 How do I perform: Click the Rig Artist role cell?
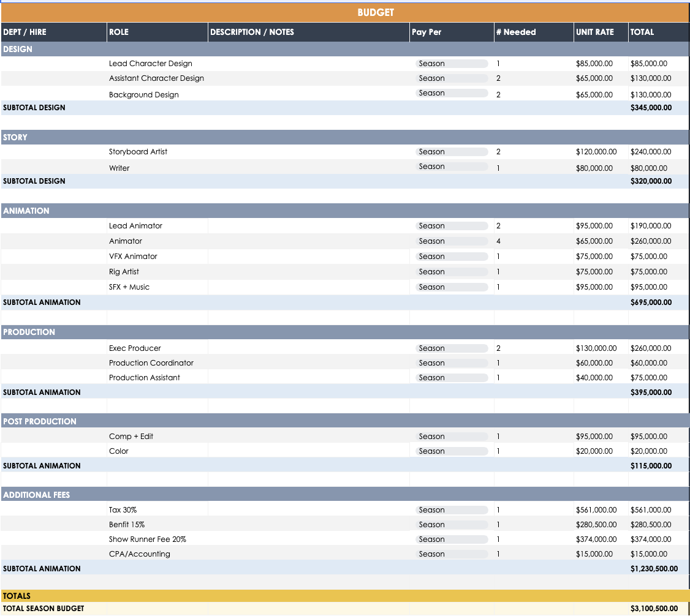coord(157,272)
